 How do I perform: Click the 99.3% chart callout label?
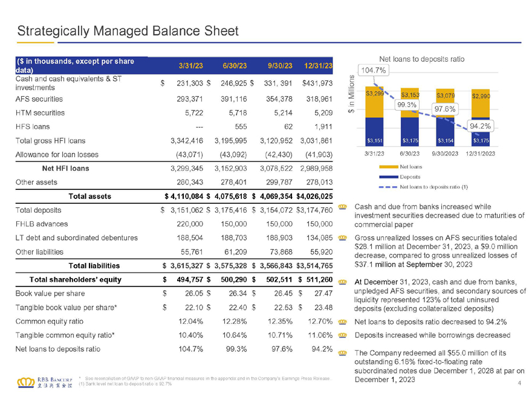coord(406,105)
